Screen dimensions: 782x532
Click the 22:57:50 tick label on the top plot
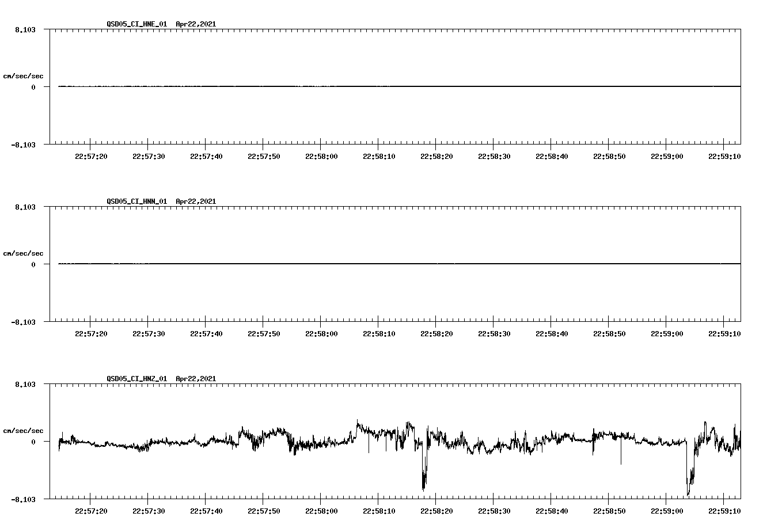coord(263,155)
